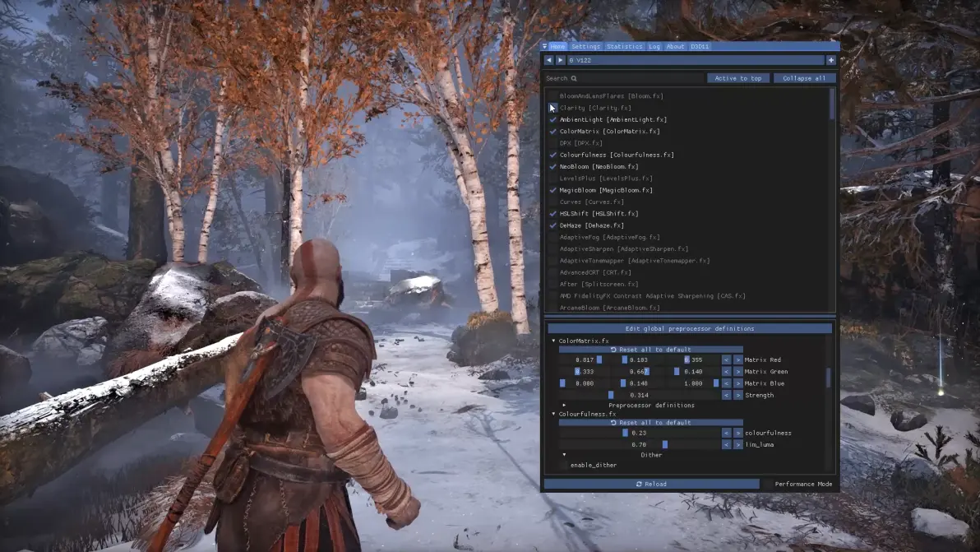980x552 pixels.
Task: Disable the AmbientLight effect checkbox
Action: (x=553, y=119)
